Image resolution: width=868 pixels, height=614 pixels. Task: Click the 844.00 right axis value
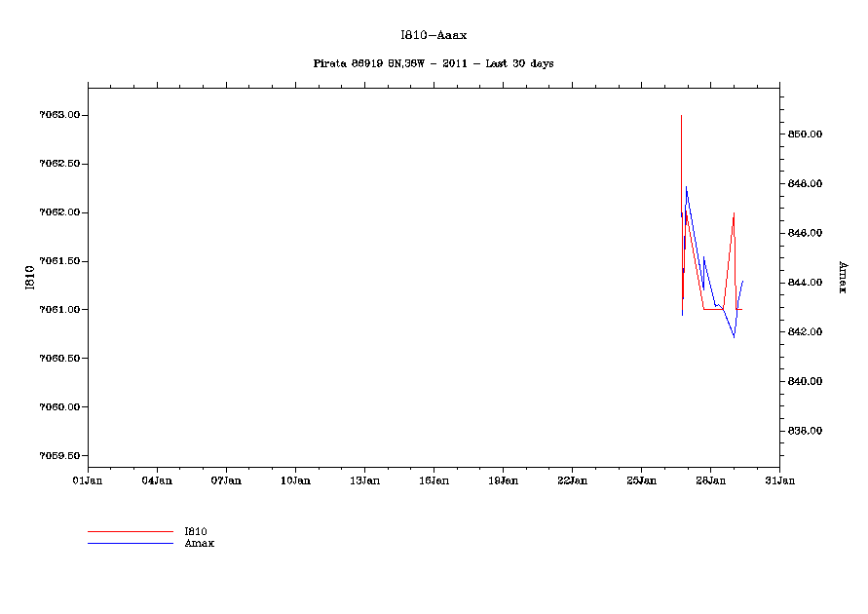pos(806,283)
